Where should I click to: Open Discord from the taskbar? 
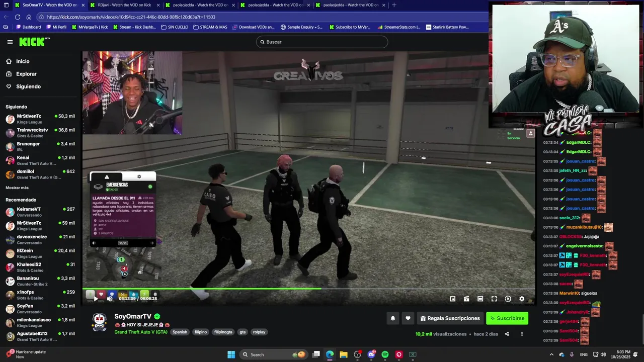371,354
